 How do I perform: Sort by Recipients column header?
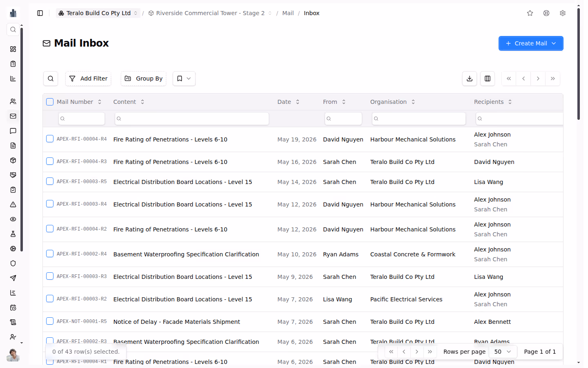coord(493,102)
